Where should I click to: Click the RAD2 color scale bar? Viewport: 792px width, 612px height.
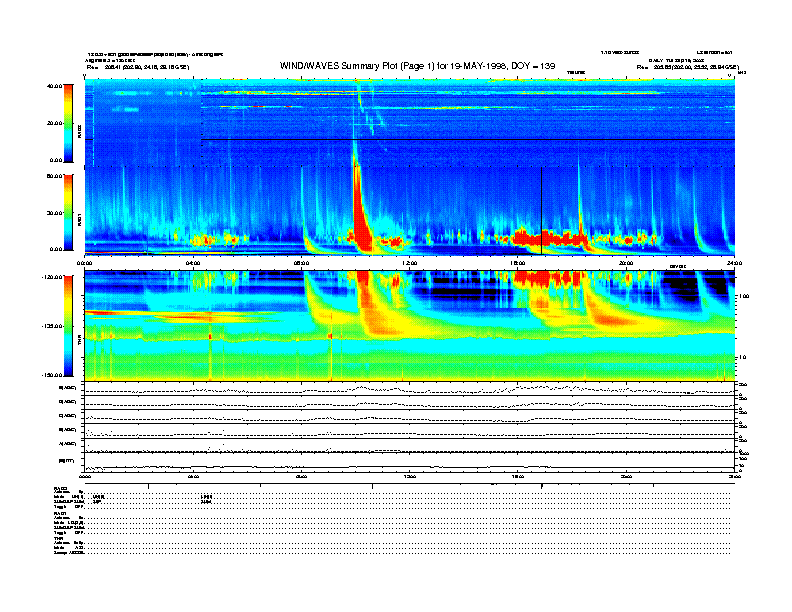pyautogui.click(x=68, y=123)
